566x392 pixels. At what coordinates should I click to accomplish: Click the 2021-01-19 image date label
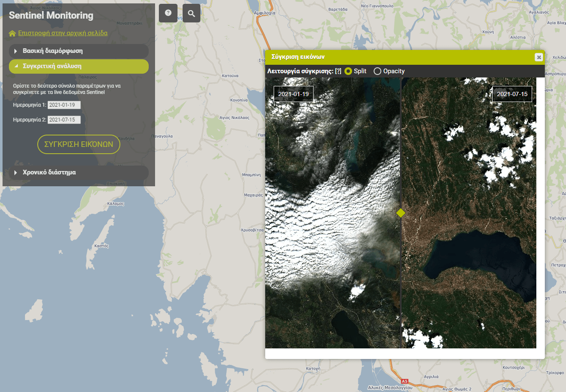(x=294, y=94)
